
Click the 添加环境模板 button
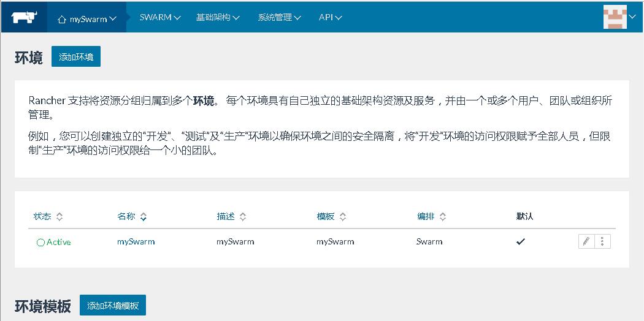tap(113, 306)
